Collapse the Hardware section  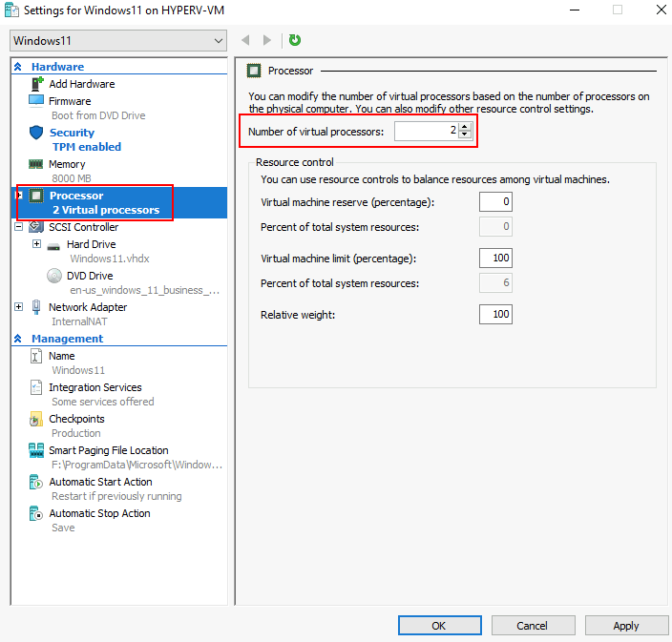tap(17, 67)
